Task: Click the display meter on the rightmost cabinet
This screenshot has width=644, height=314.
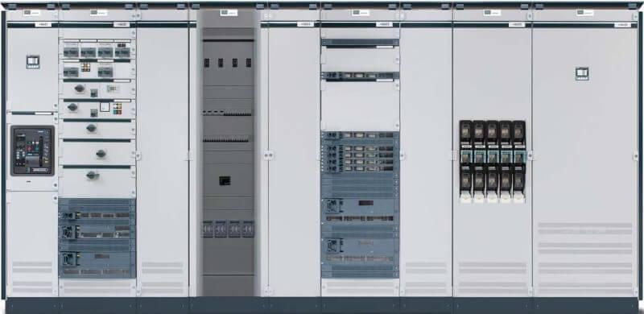Action: tap(581, 73)
